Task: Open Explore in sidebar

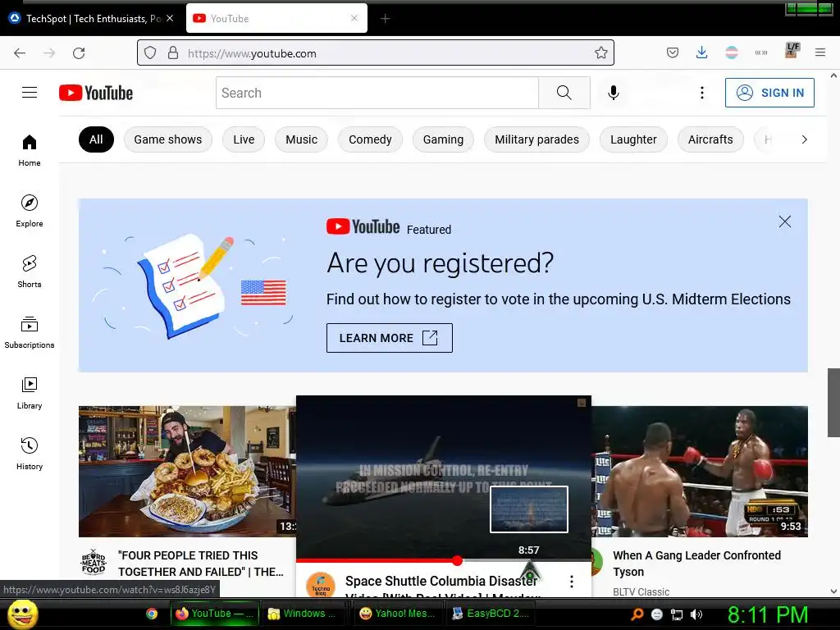Action: coord(30,211)
